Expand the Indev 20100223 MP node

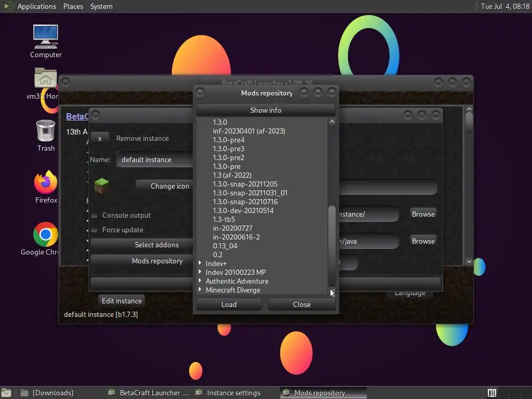(200, 272)
